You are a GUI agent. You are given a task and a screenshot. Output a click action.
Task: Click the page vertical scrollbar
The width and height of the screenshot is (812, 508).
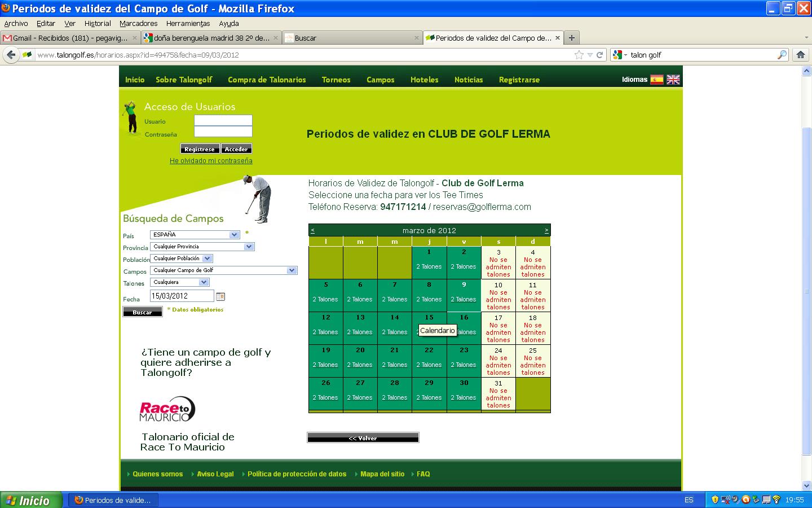[806, 291]
